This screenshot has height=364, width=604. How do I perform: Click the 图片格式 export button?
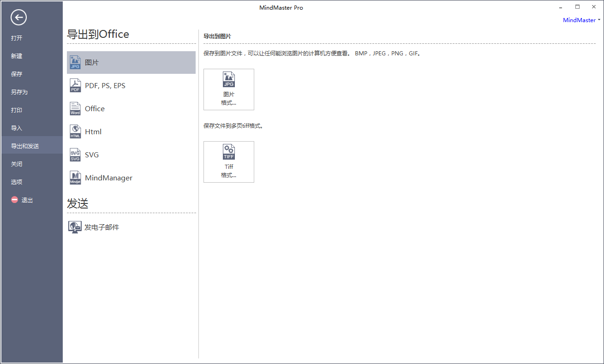(x=228, y=90)
